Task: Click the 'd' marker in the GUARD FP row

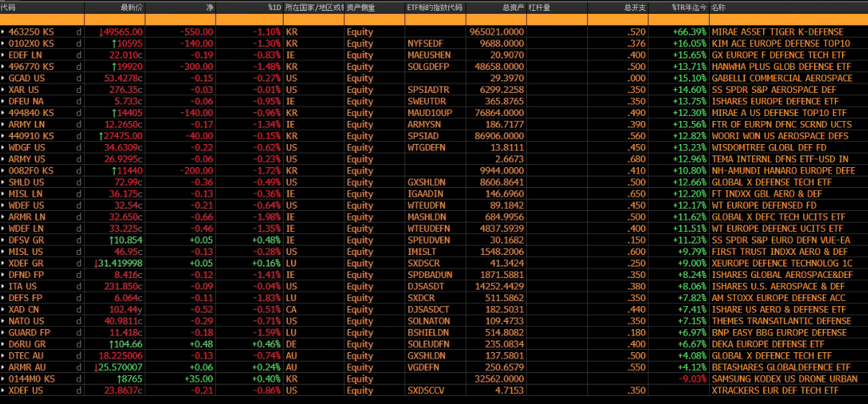Action: tap(79, 333)
